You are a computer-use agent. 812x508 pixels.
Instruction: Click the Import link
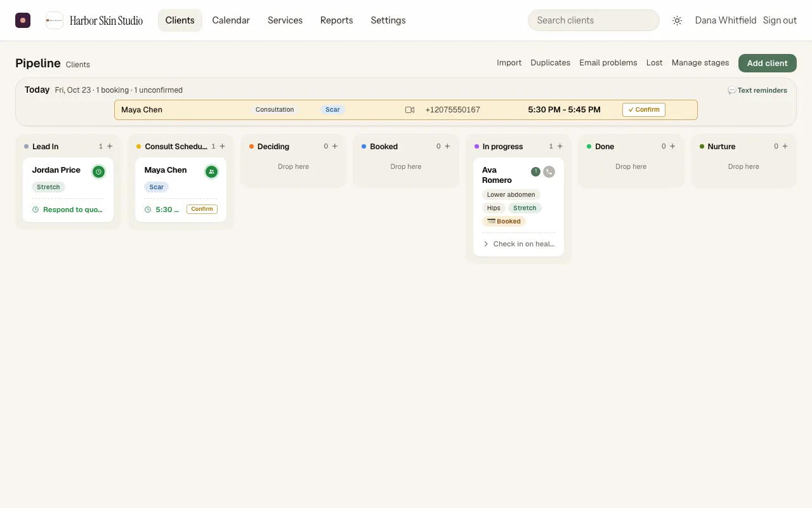click(509, 63)
